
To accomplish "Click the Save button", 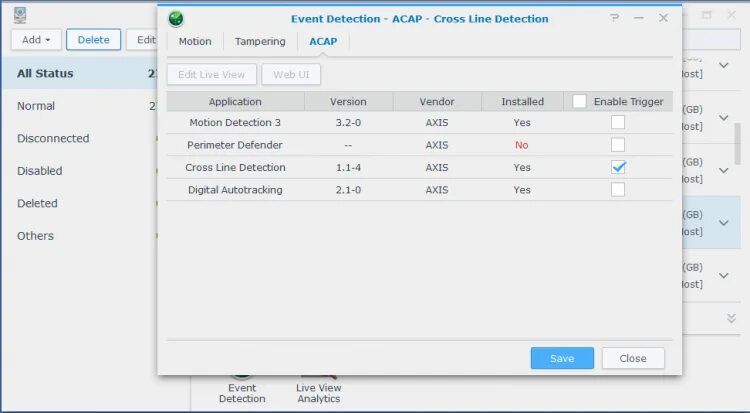I will click(x=562, y=358).
